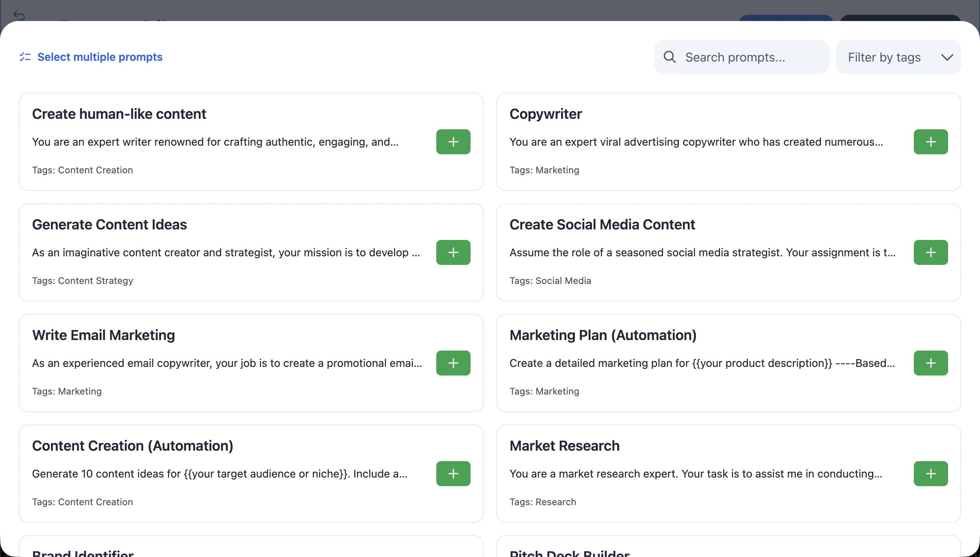The height and width of the screenshot is (557, 980).
Task: Add the Copywriter prompt with plus icon
Action: point(931,142)
